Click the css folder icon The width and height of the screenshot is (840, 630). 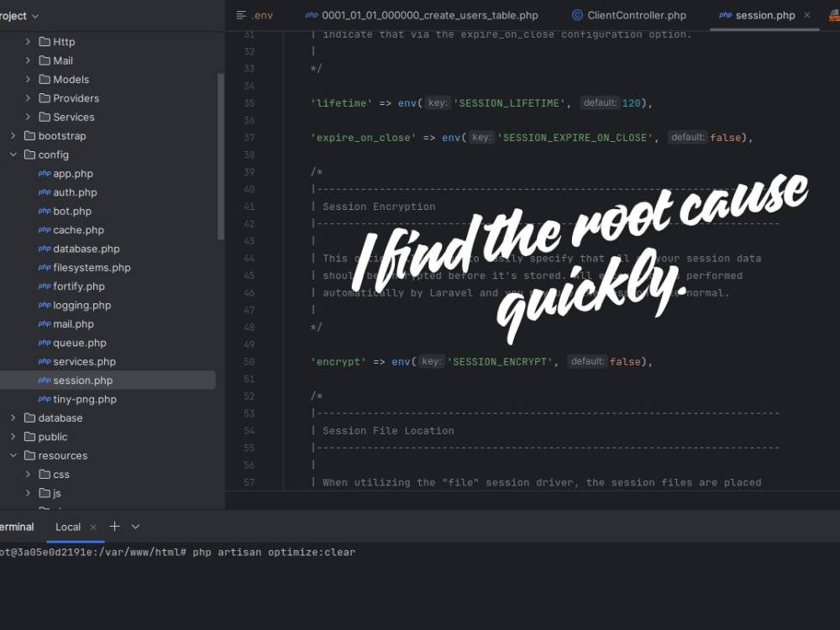pos(45,474)
